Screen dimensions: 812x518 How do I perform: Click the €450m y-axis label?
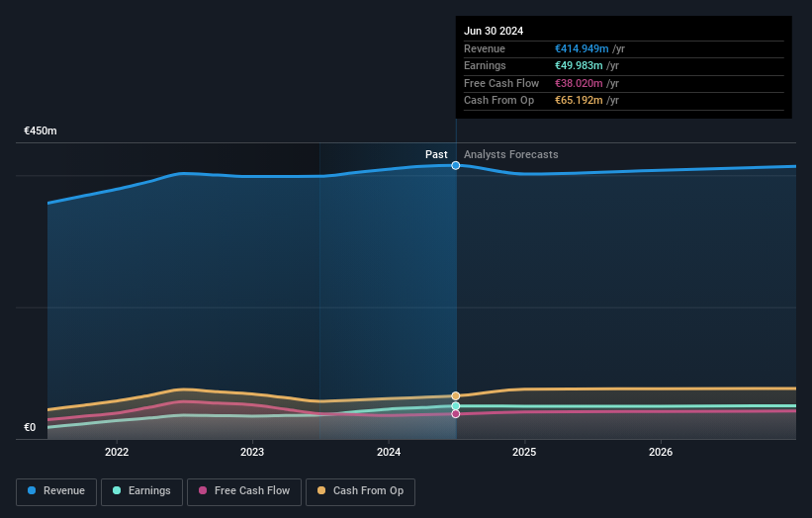41,130
